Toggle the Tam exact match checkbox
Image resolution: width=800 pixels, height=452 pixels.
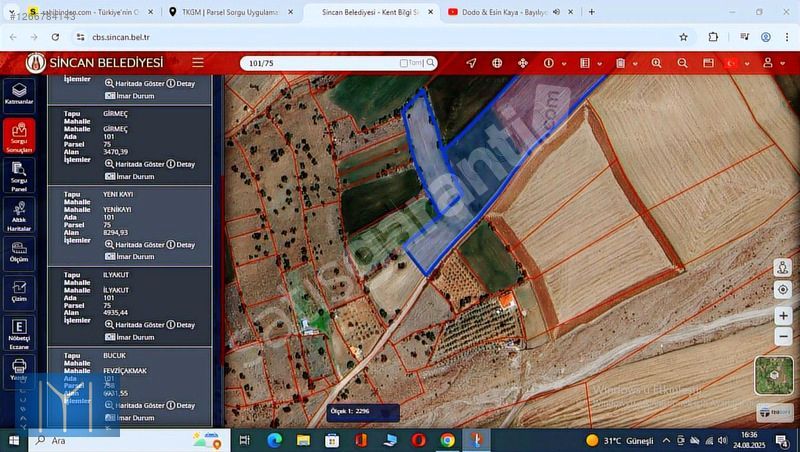(404, 63)
